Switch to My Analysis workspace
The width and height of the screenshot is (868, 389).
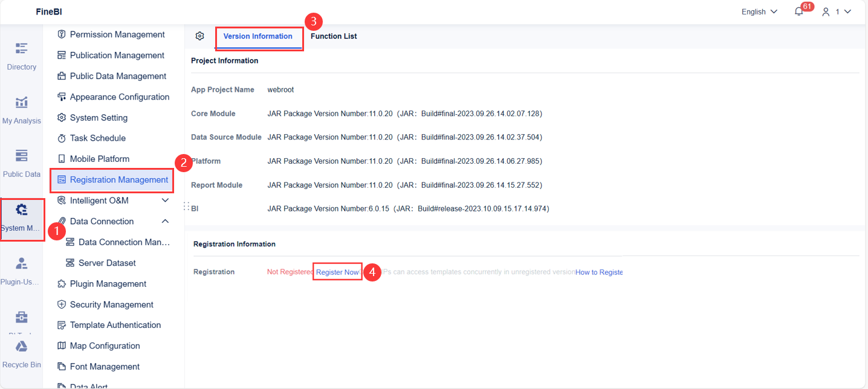(x=21, y=110)
